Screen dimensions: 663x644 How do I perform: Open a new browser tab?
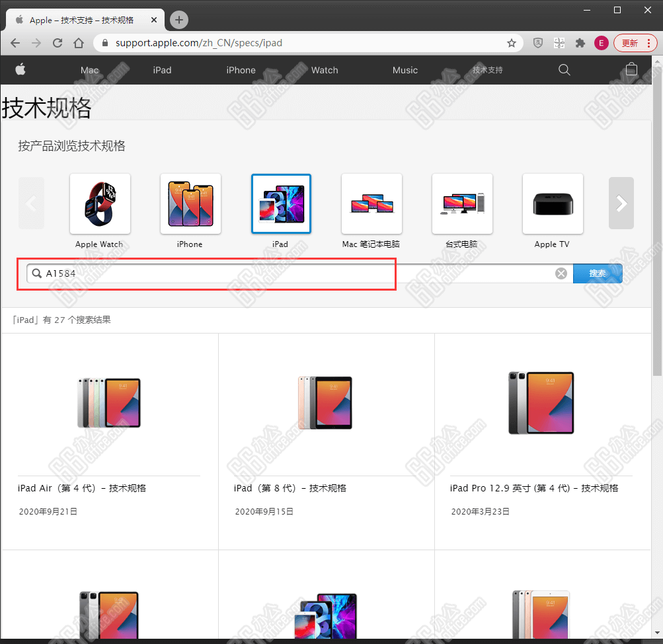pos(179,20)
